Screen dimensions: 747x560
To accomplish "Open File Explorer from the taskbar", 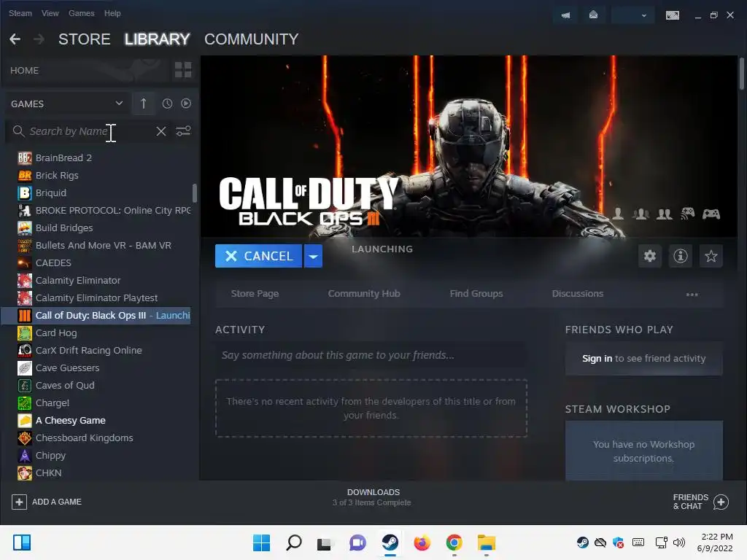I will [x=487, y=542].
